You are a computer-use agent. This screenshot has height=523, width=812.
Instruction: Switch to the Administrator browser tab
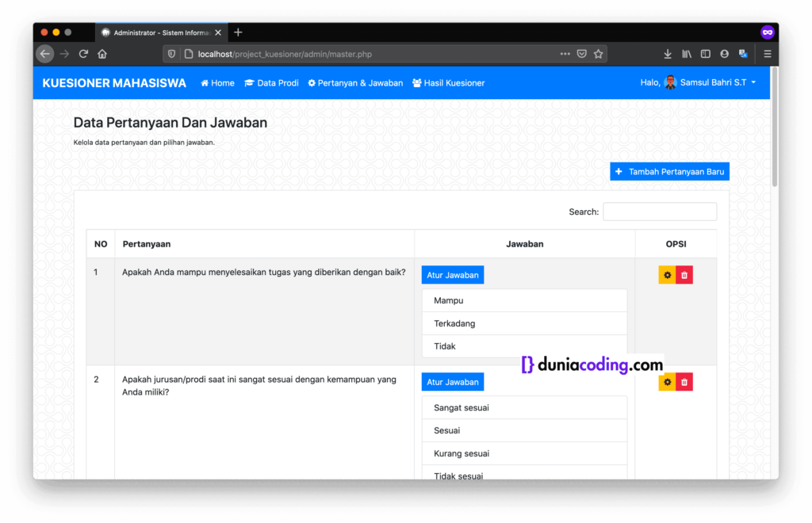point(159,32)
